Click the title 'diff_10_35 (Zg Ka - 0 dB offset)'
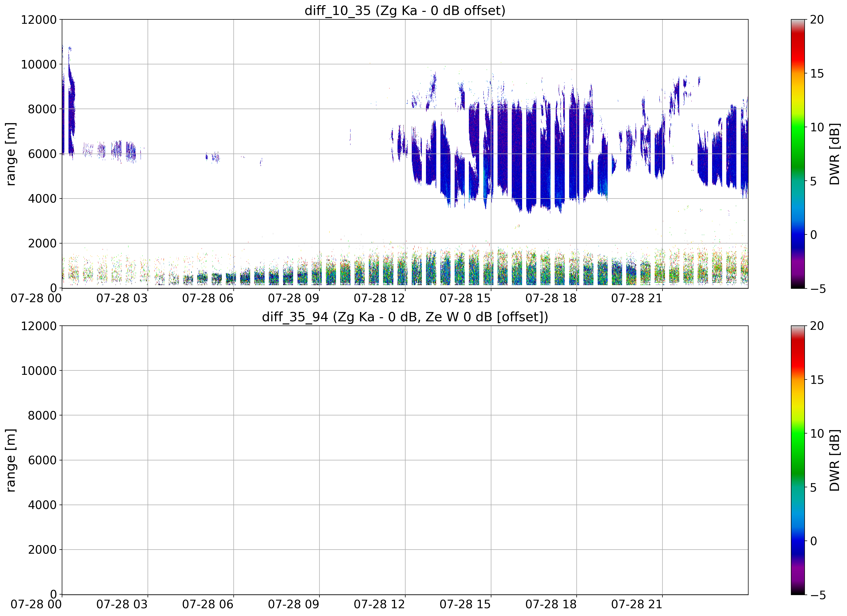Viewport: 847px width, 616px height. coord(405,10)
